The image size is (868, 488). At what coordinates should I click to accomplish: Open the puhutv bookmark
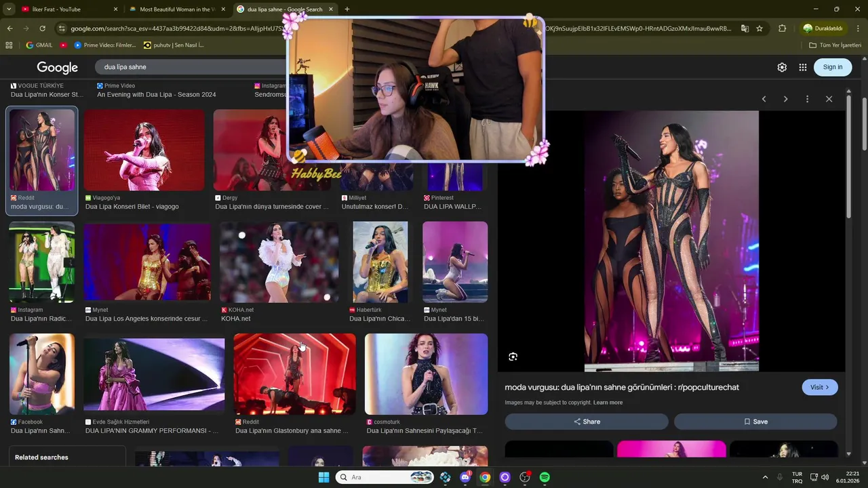point(174,45)
